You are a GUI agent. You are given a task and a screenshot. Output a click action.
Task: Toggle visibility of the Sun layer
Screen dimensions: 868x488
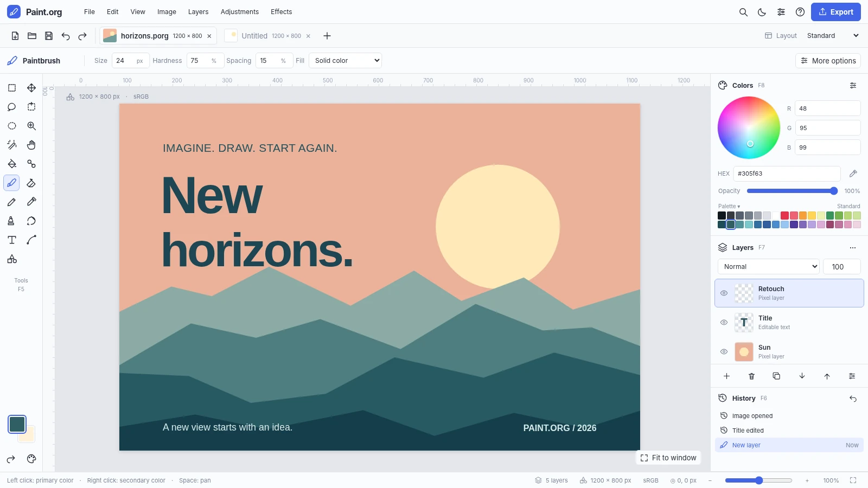724,351
